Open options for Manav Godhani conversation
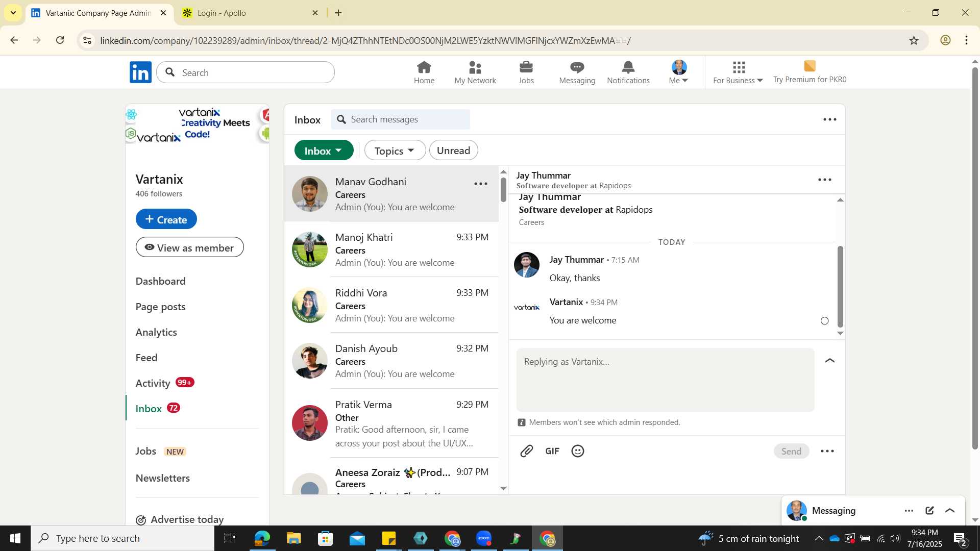980x551 pixels. coord(481,184)
